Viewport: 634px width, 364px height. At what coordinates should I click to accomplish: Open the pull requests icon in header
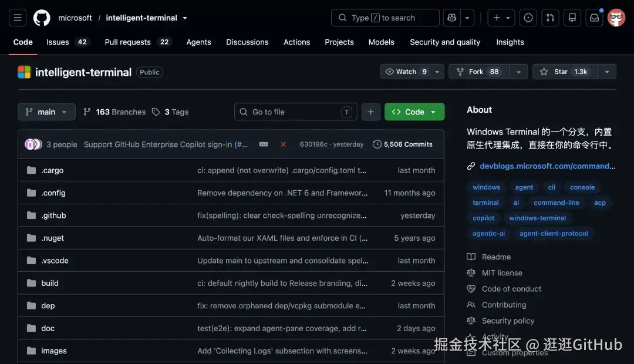pyautogui.click(x=550, y=18)
